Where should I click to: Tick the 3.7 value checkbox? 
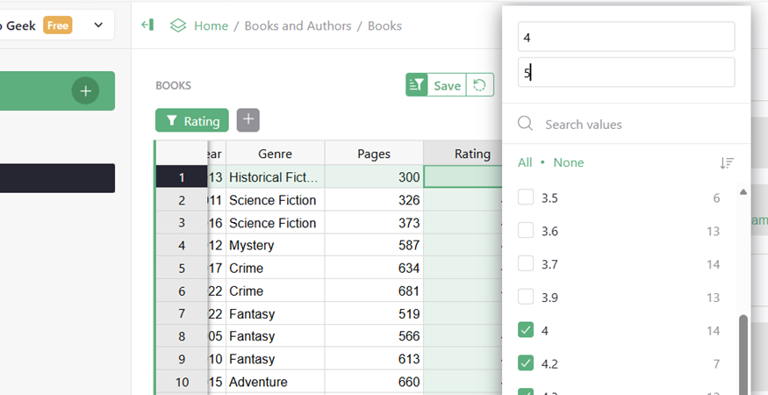point(526,264)
